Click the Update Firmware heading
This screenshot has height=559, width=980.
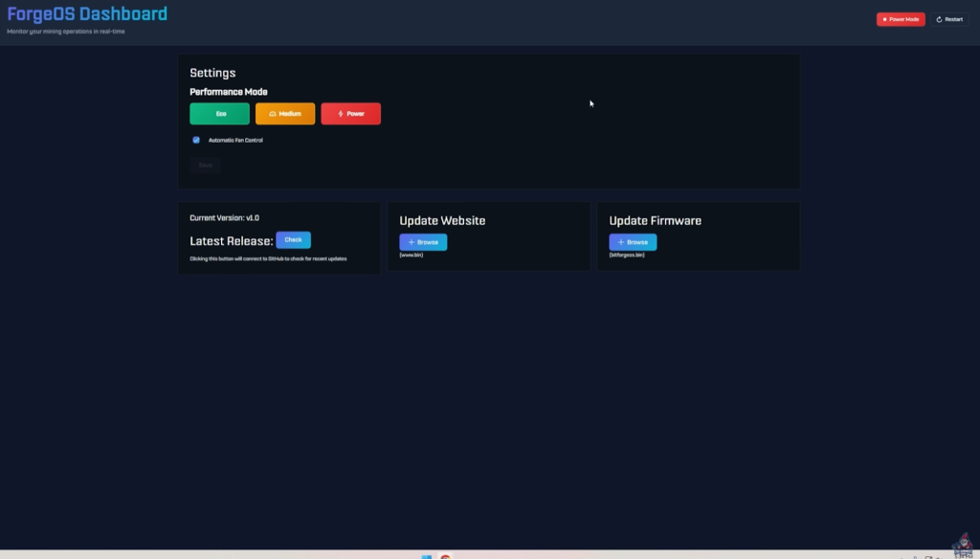655,220
